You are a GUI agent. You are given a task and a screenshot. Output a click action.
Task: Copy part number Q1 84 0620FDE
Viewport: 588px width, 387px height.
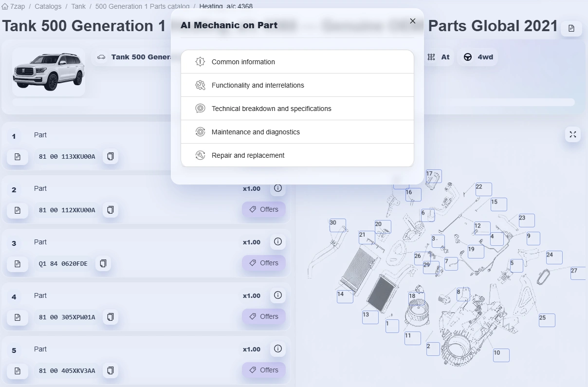pyautogui.click(x=103, y=263)
